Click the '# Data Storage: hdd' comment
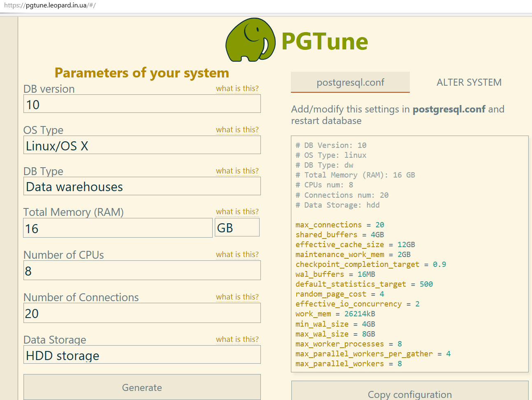532x400 pixels. (x=337, y=205)
